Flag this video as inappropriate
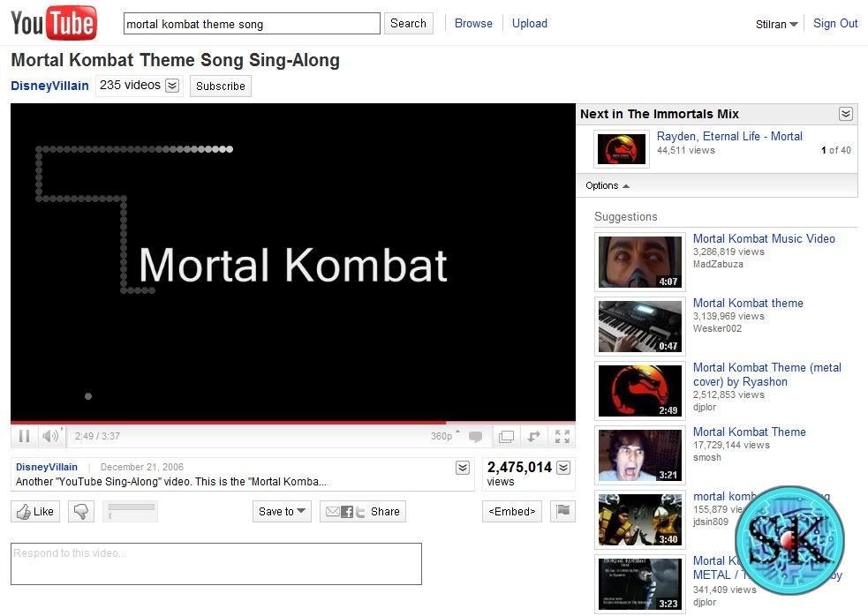Screen dimensions: 868x616 pos(563,511)
